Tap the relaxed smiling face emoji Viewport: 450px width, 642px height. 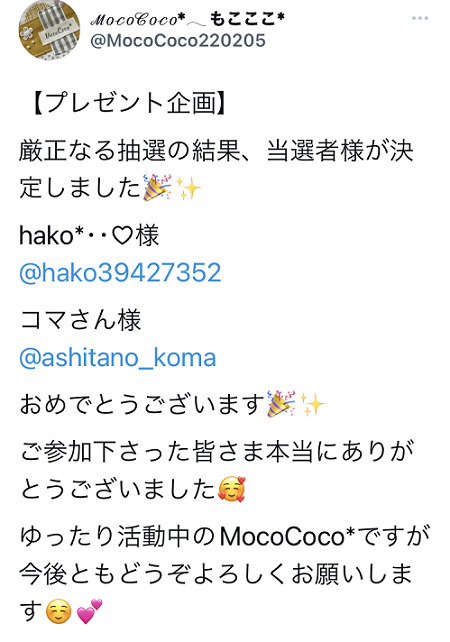pos(58,612)
